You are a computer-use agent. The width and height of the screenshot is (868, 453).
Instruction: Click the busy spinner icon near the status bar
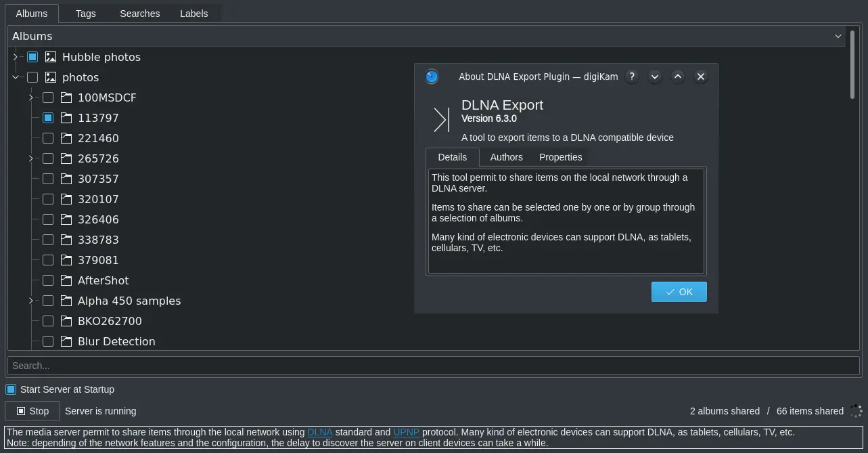pos(856,411)
